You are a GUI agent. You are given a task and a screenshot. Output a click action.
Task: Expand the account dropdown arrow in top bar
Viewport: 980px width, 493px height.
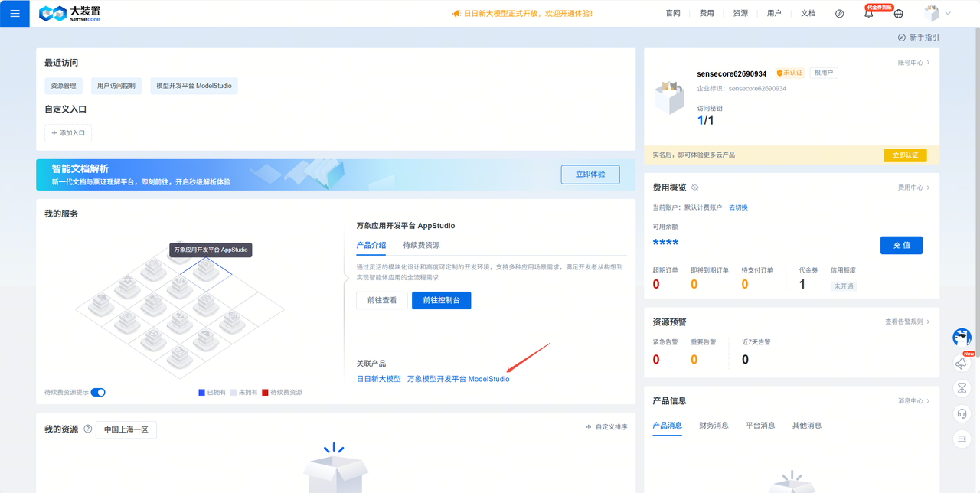(948, 14)
